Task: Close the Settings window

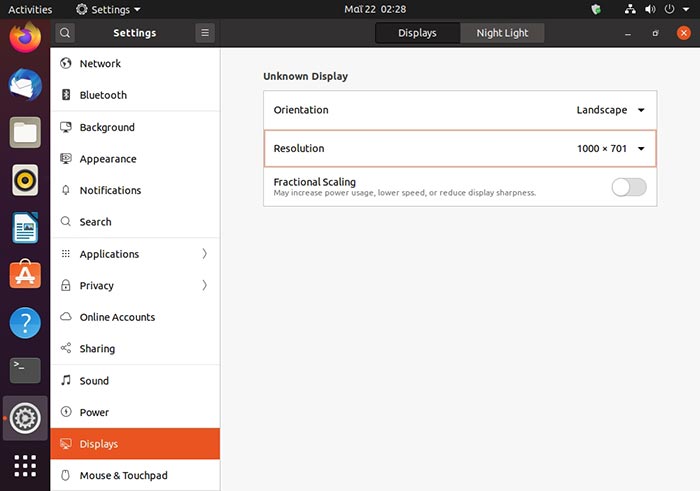Action: coord(683,33)
